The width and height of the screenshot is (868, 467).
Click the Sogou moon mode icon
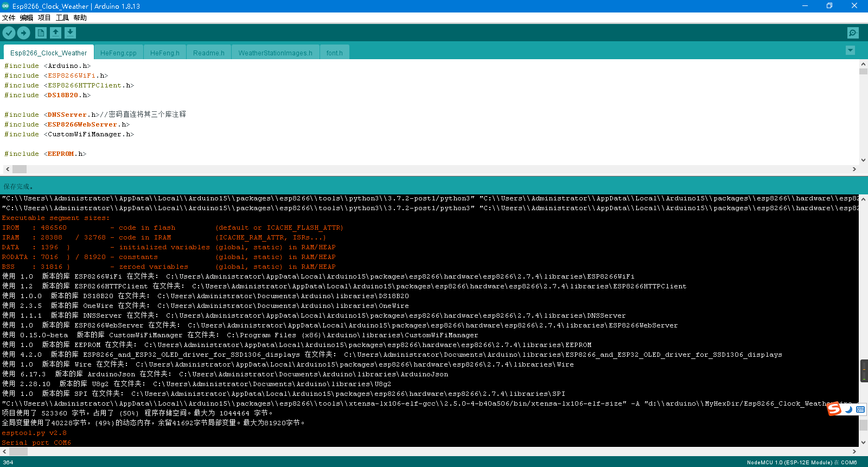[848, 409]
